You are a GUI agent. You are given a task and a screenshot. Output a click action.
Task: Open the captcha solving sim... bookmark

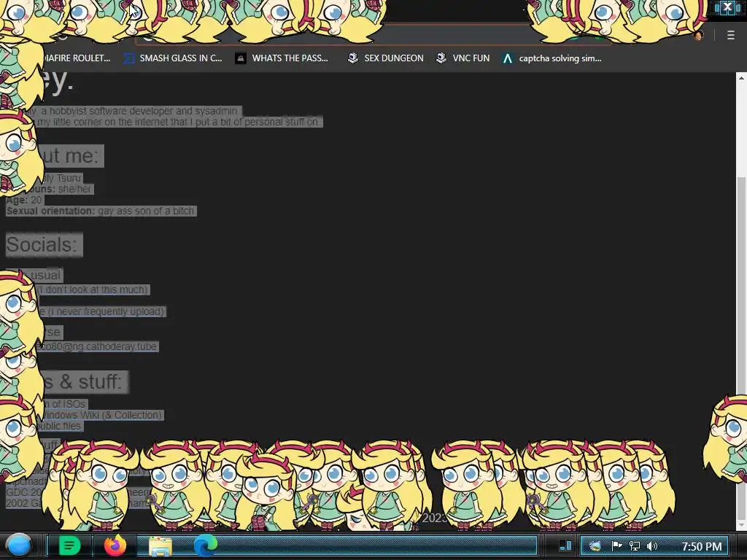pyautogui.click(x=552, y=58)
